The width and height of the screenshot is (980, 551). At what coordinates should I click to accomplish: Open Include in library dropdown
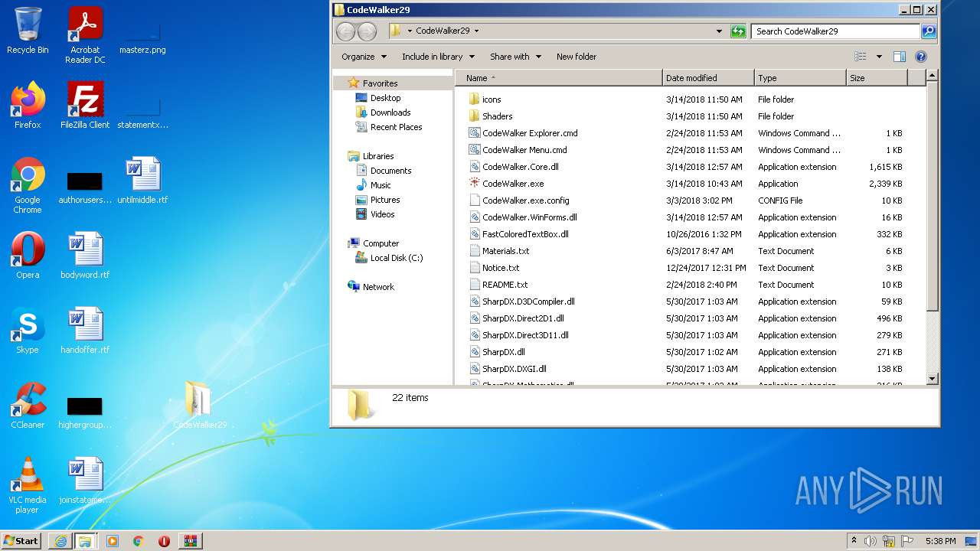(x=438, y=57)
